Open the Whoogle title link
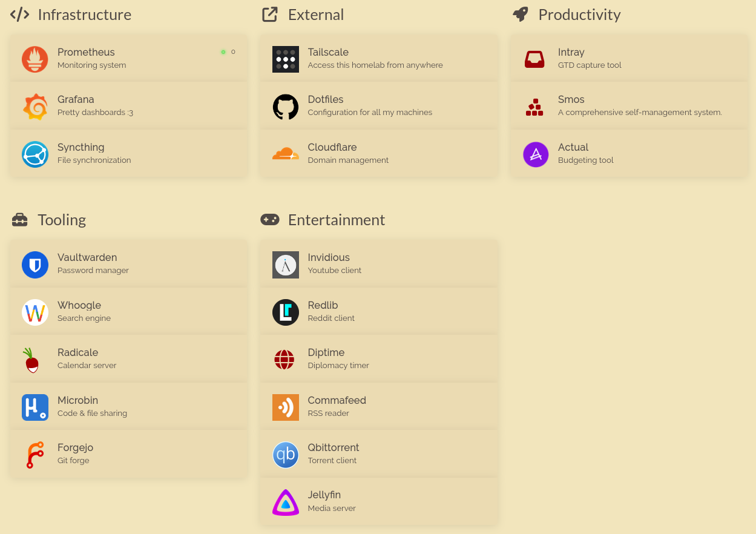The height and width of the screenshot is (534, 756). point(79,305)
